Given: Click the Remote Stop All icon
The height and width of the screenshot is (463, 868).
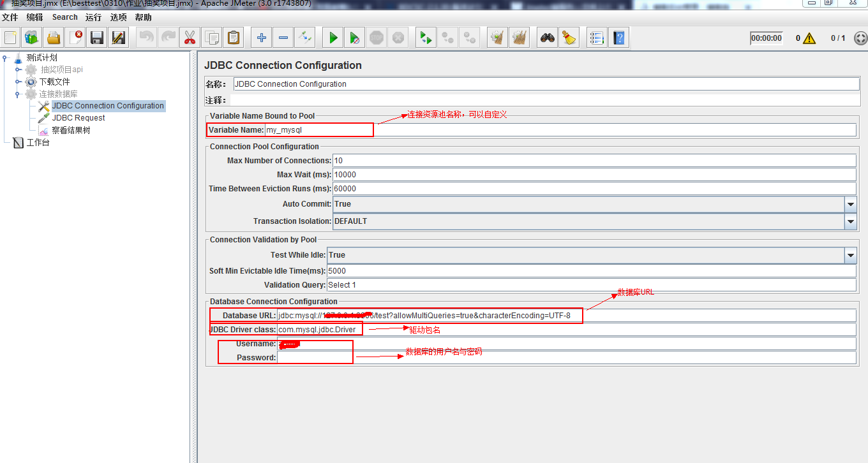Looking at the screenshot, I should [x=447, y=38].
